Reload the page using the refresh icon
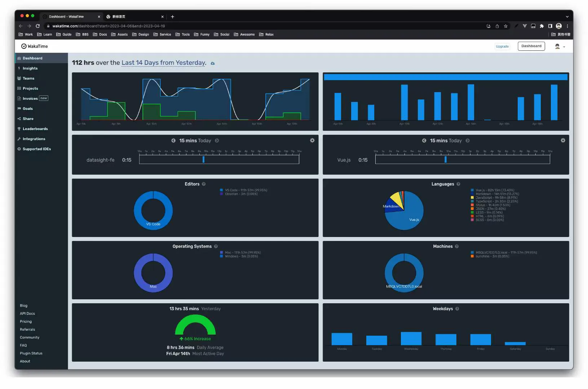The image size is (588, 389). (x=37, y=26)
